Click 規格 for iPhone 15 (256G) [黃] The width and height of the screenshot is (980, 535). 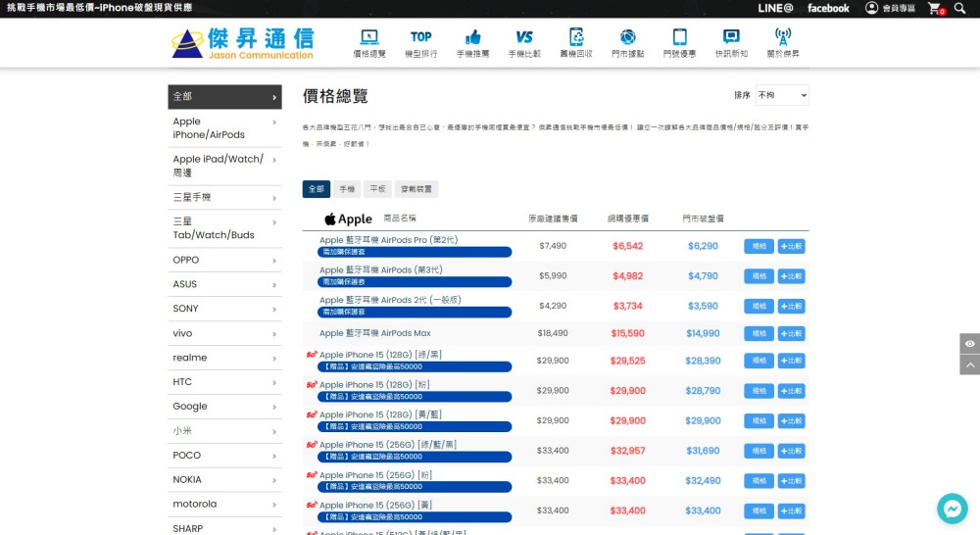[x=759, y=511]
